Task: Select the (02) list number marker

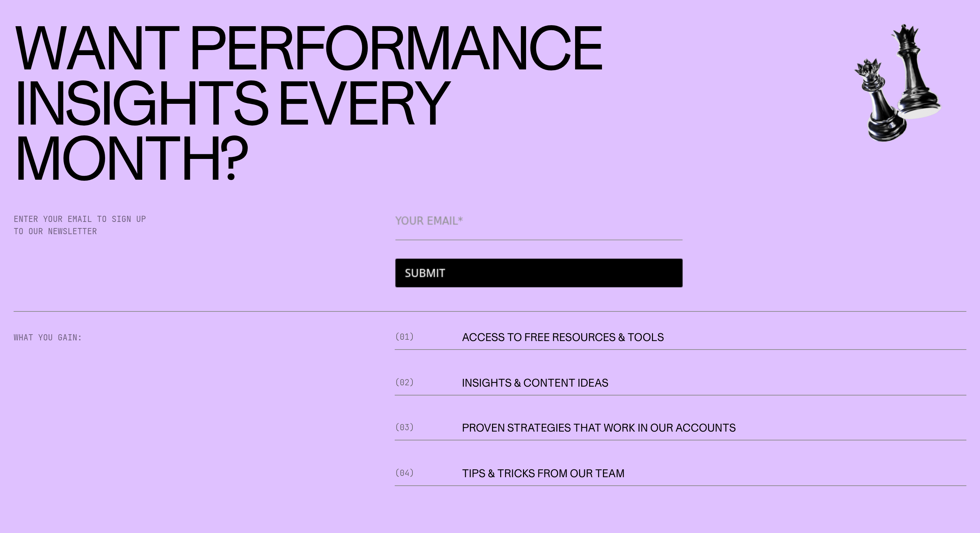Action: click(x=404, y=382)
